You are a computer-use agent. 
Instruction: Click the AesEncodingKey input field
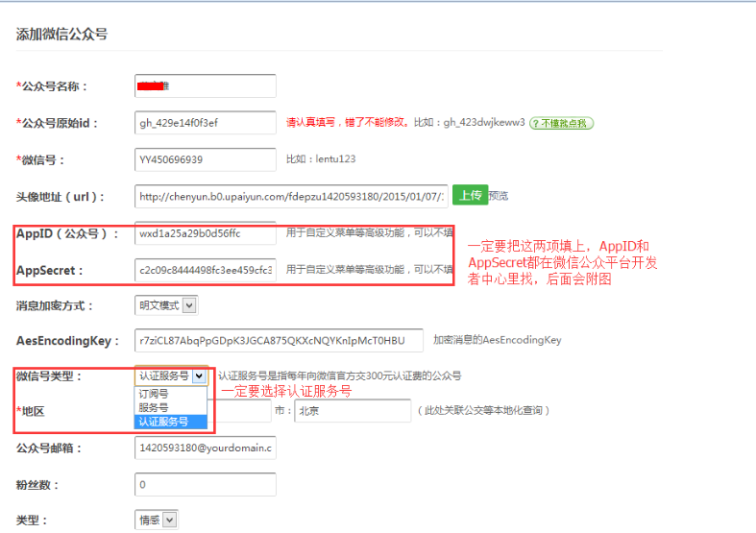(x=279, y=340)
